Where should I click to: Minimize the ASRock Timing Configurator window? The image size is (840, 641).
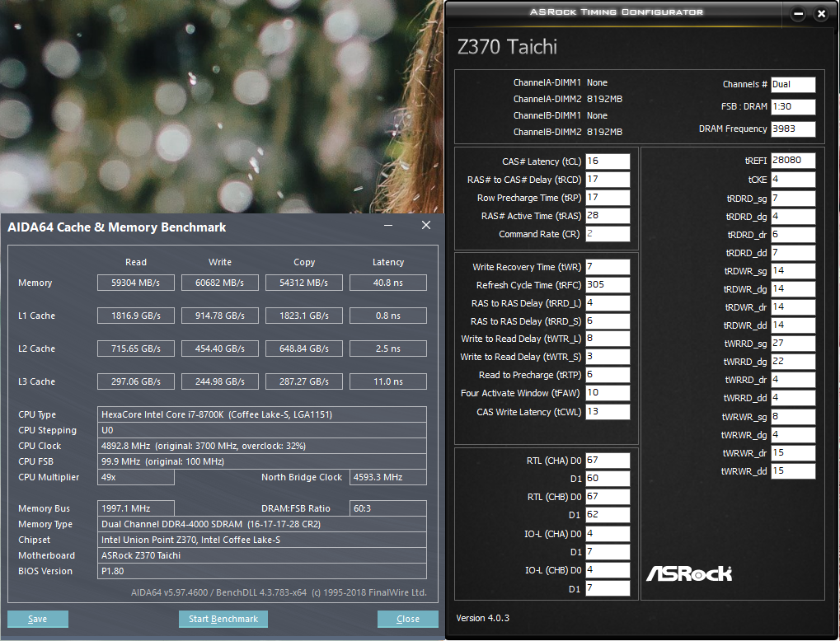point(798,14)
